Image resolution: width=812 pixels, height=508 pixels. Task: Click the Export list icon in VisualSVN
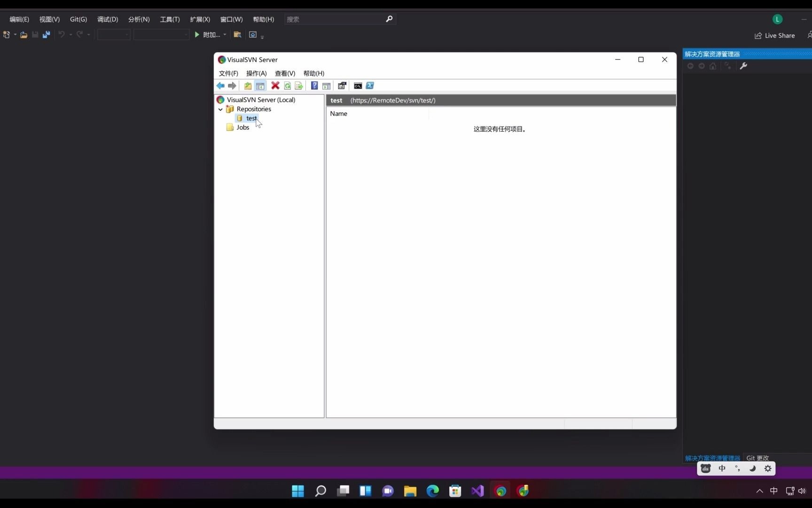(x=298, y=86)
